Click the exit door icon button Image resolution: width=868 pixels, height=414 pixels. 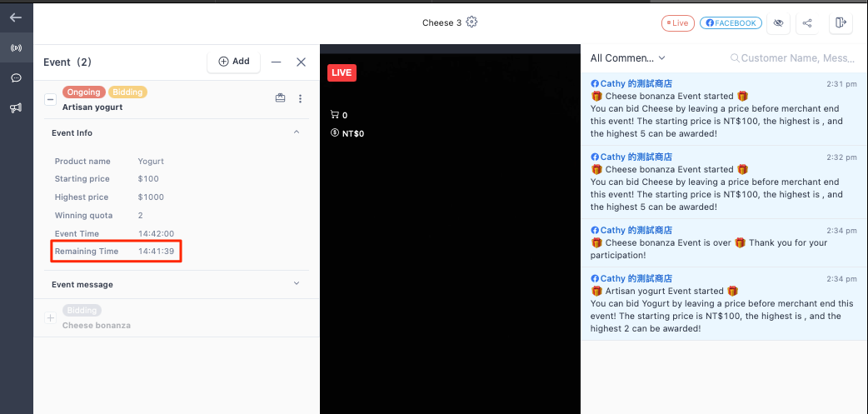[x=841, y=22]
